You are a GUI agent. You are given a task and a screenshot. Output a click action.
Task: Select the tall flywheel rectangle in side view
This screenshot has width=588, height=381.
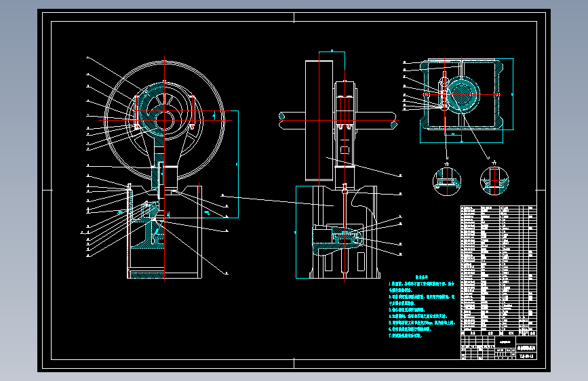click(319, 121)
